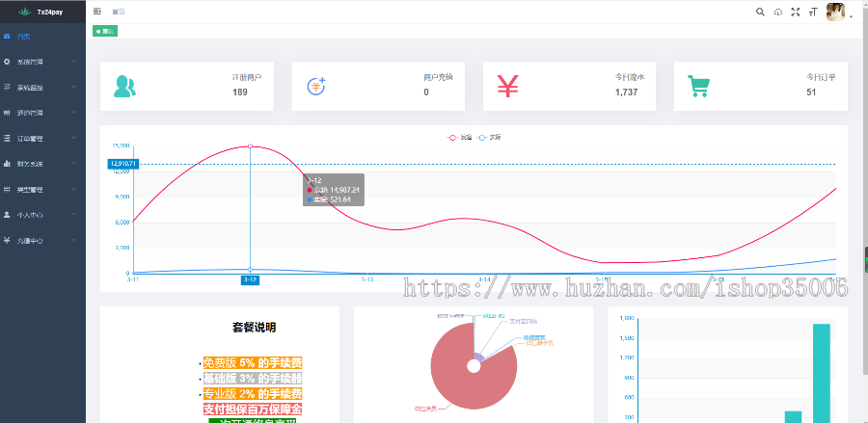
Task: Click the cloud download icon
Action: (777, 13)
